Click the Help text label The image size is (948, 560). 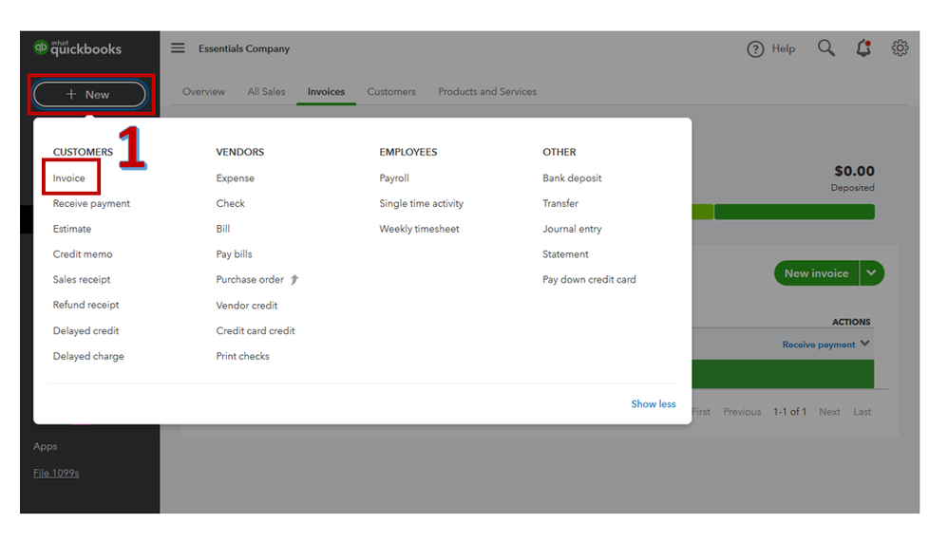[783, 49]
